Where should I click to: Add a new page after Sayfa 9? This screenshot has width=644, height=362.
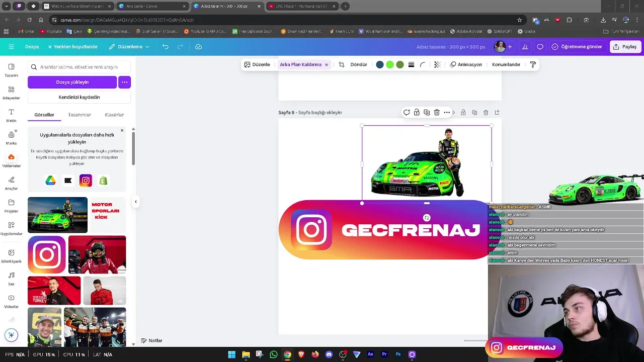coord(497,113)
